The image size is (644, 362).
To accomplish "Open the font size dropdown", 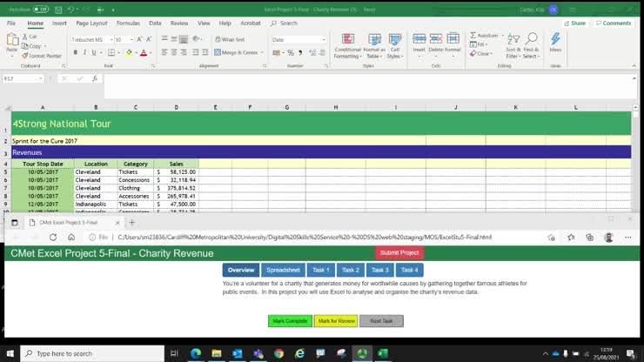I will (x=131, y=40).
